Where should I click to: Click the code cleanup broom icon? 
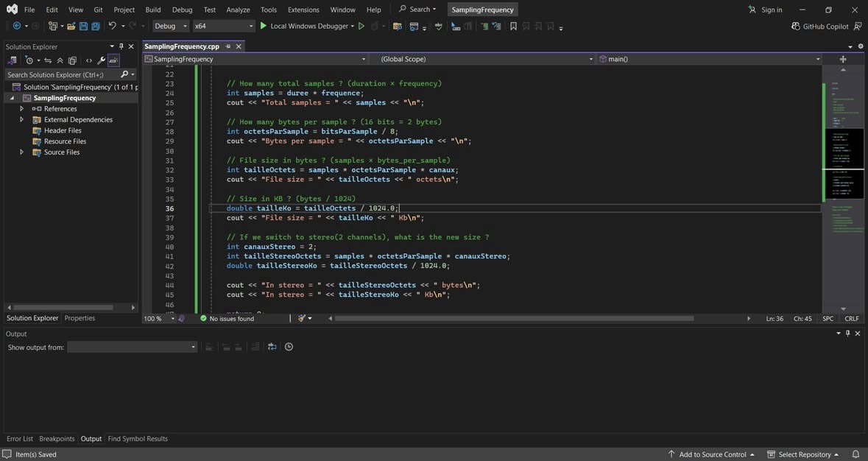point(302,318)
